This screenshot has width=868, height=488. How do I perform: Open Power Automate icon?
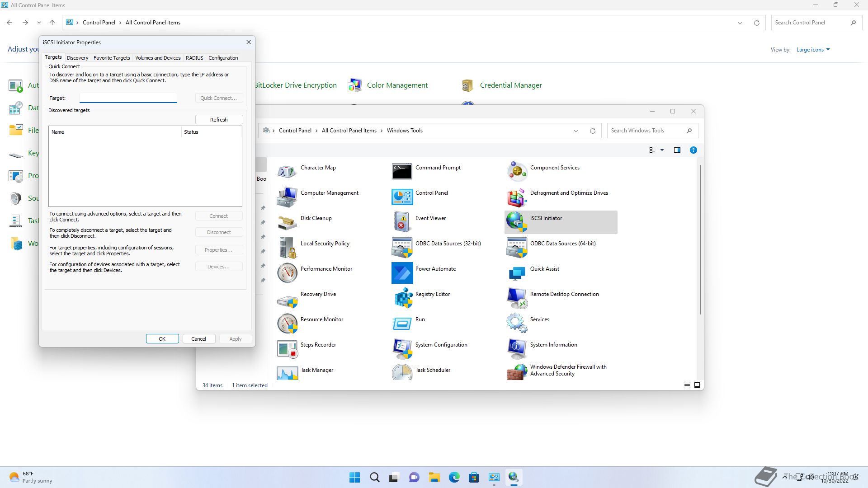tap(401, 272)
